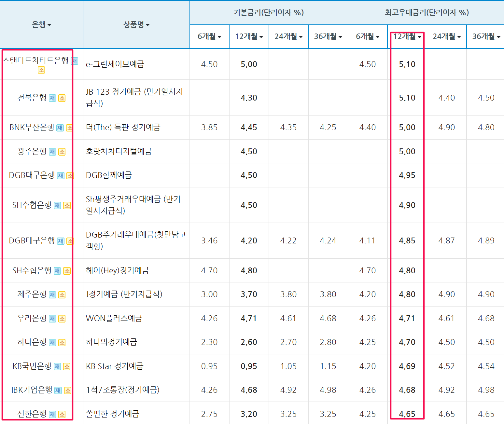Click the 4.89 rate cell
504x424 pixels.
pos(486,241)
